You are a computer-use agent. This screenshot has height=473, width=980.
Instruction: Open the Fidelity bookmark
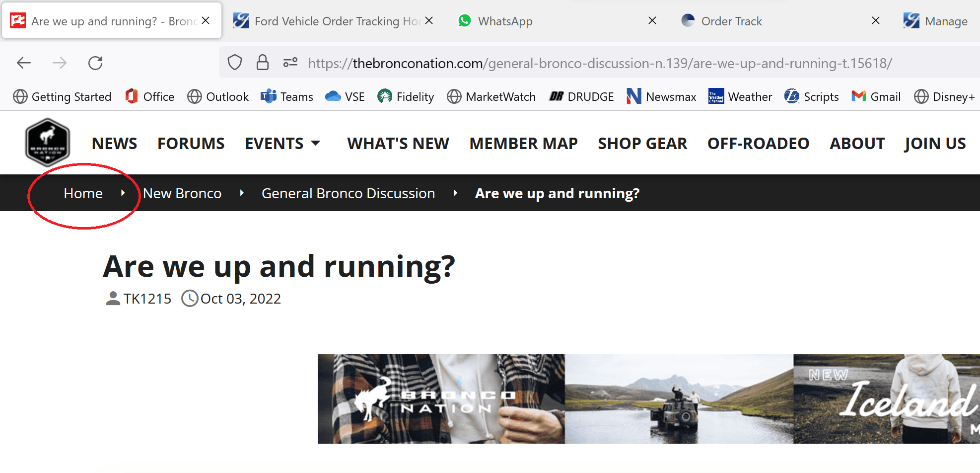pyautogui.click(x=406, y=96)
